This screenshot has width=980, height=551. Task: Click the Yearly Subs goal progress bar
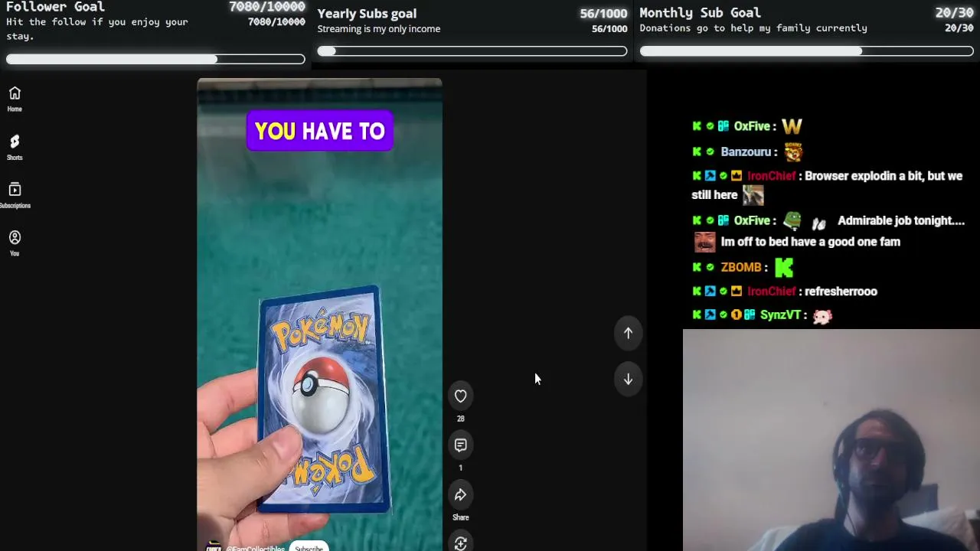[472, 51]
